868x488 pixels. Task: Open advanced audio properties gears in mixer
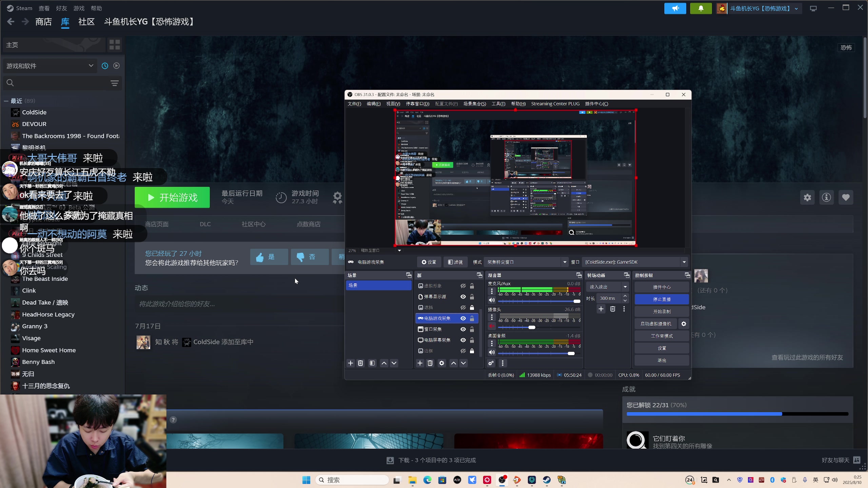pyautogui.click(x=491, y=363)
